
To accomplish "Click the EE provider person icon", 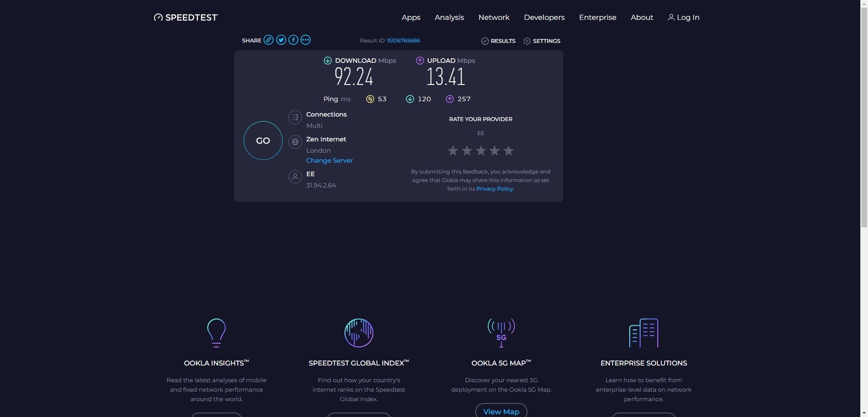I will pos(295,177).
